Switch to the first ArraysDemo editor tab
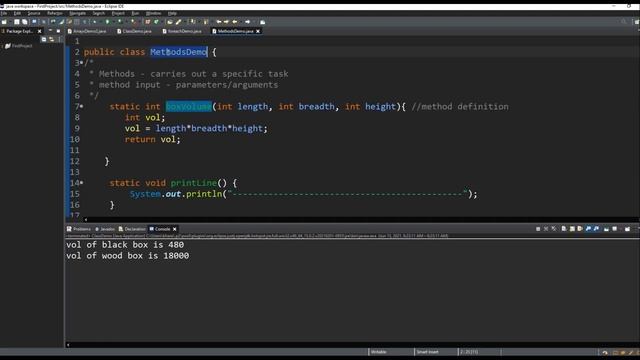Viewport: 640px width, 360px height. (x=87, y=31)
